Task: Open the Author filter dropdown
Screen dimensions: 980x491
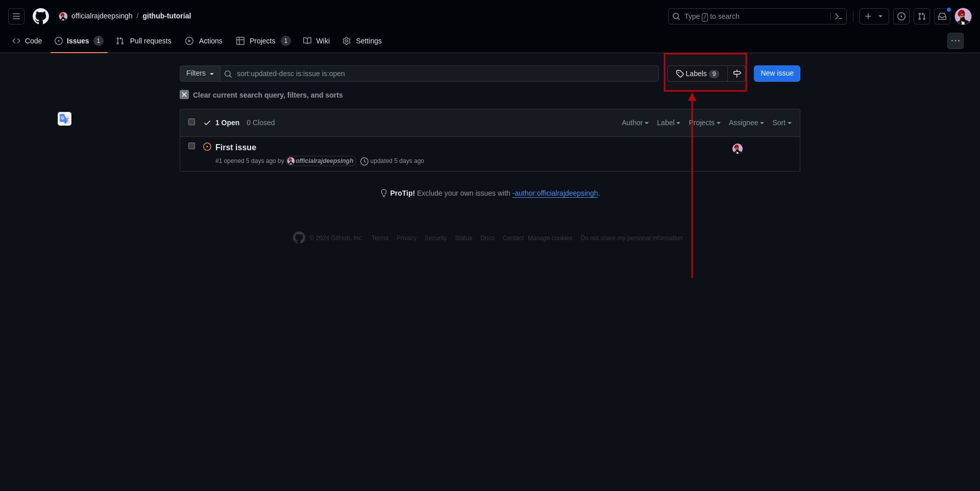Action: [x=635, y=123]
